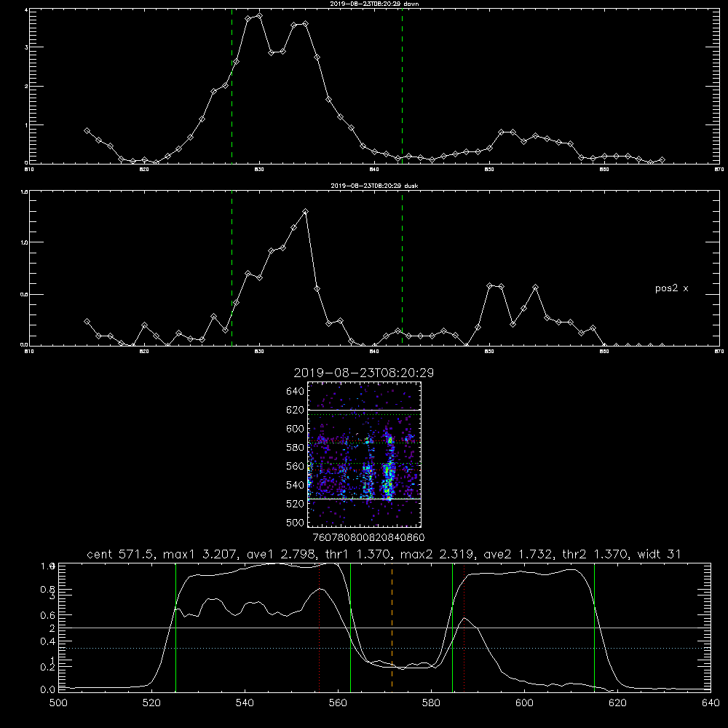Click the '600' x-axis label of bottom plot
The image size is (728, 728).
point(524,703)
